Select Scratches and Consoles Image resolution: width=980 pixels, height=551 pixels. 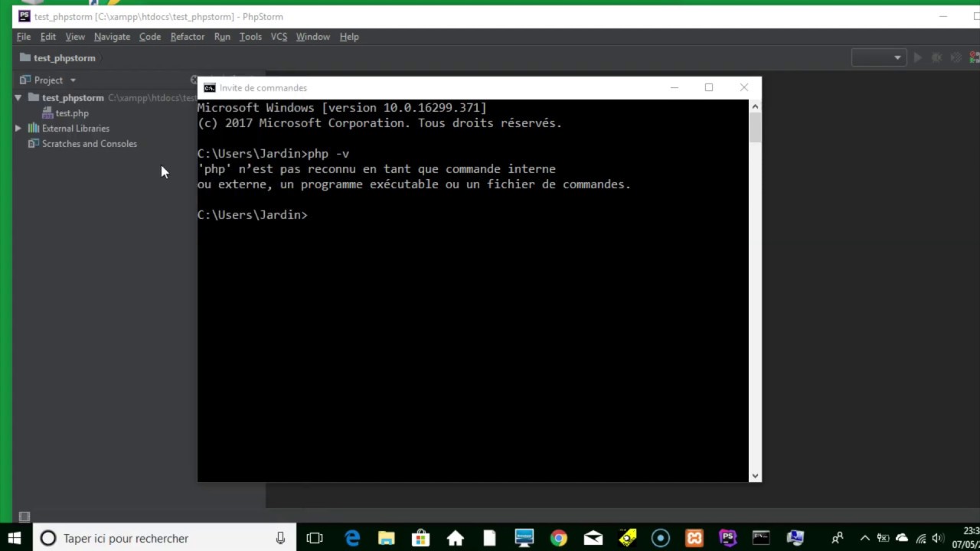(83, 144)
